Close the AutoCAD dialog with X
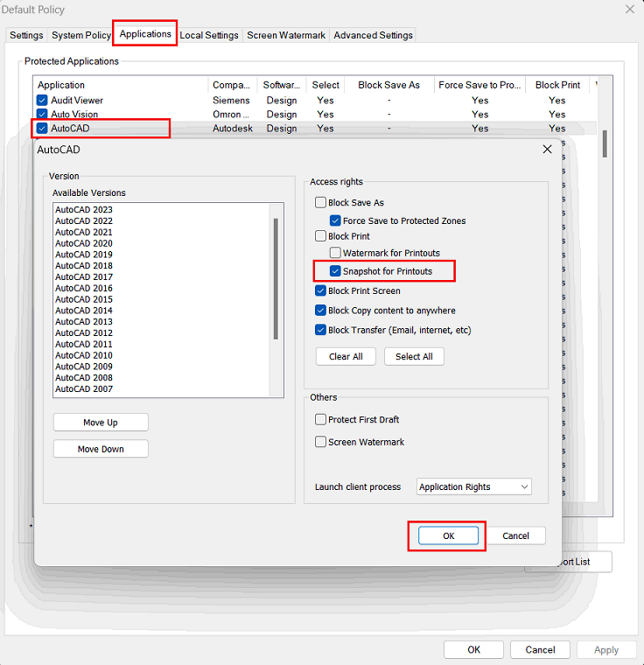The height and width of the screenshot is (665, 644). click(547, 150)
